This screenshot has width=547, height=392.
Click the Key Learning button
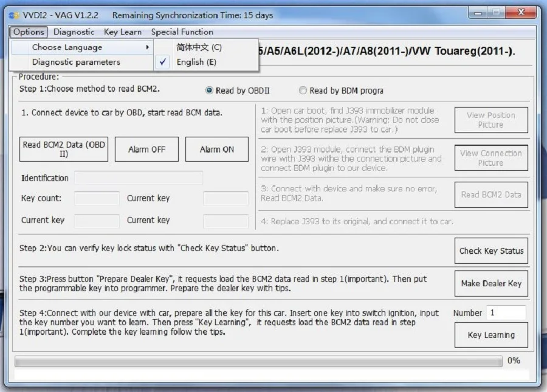[491, 335]
